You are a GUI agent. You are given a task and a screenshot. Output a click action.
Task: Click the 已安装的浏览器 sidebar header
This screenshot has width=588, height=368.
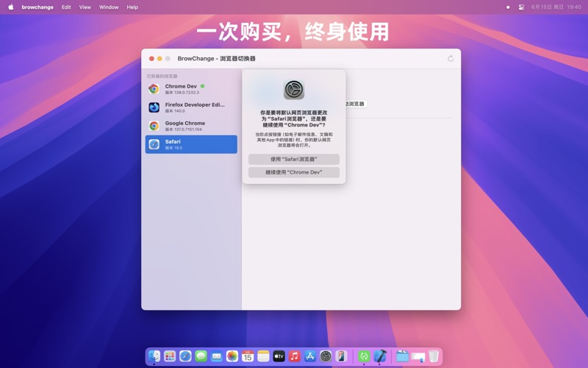tap(162, 76)
